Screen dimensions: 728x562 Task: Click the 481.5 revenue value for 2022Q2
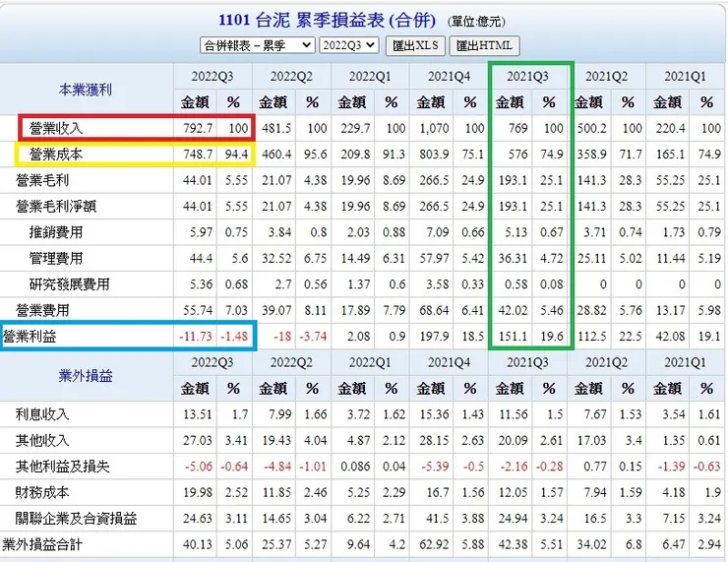[x=276, y=128]
